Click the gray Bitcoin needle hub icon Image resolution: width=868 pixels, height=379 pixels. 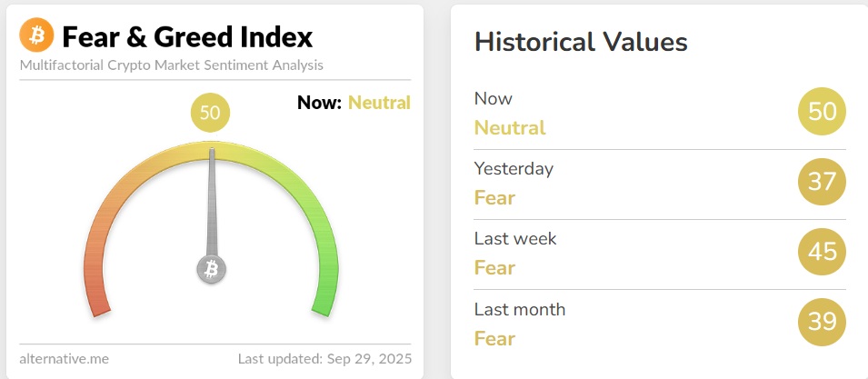tap(212, 269)
